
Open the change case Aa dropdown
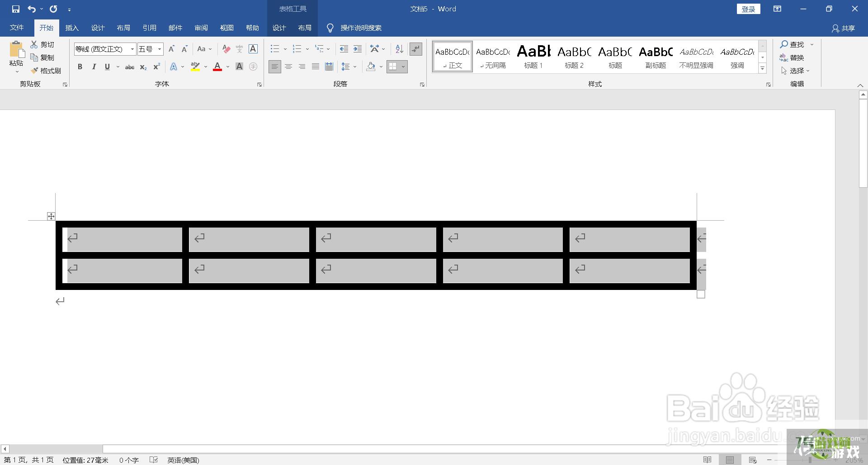tap(204, 49)
